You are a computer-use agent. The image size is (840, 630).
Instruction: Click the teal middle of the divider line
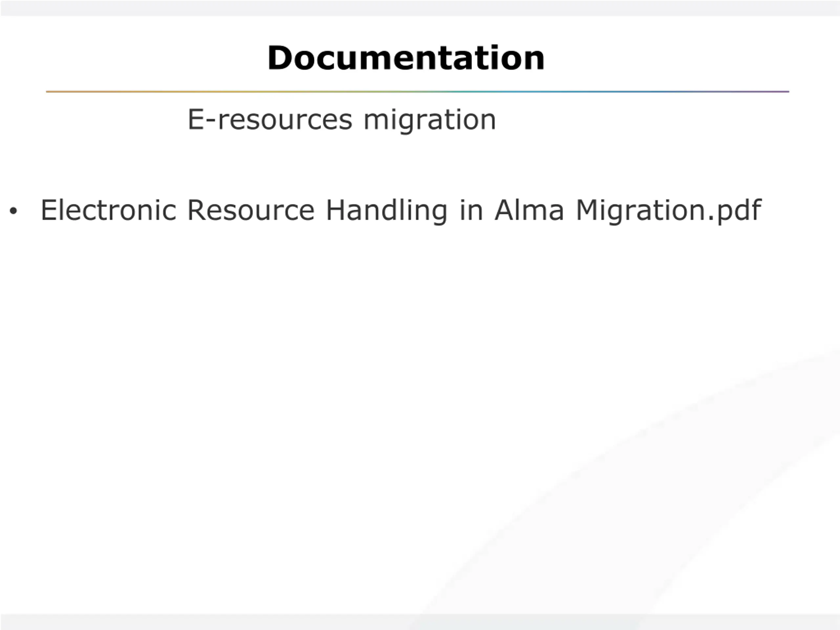[x=475, y=92]
